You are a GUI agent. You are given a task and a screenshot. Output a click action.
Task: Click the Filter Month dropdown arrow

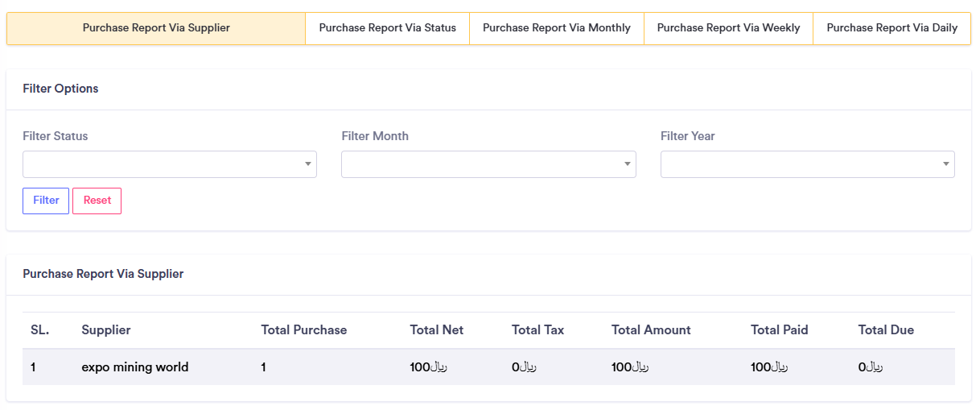(x=627, y=164)
